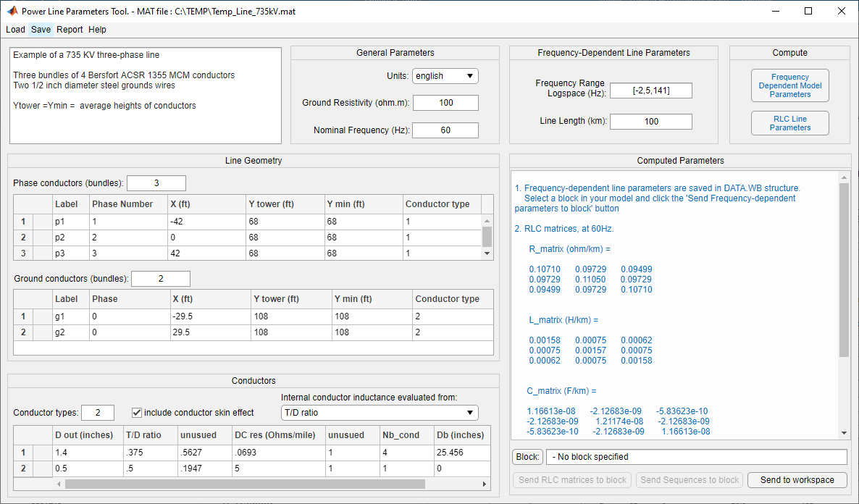Open the Save menu
Viewport: 859px width, 504px height.
[x=41, y=30]
